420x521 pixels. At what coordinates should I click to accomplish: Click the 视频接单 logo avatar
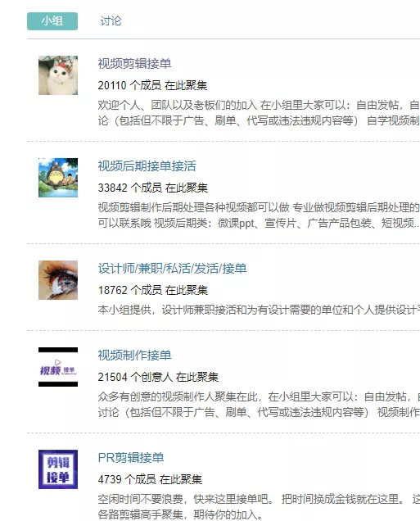click(x=58, y=367)
